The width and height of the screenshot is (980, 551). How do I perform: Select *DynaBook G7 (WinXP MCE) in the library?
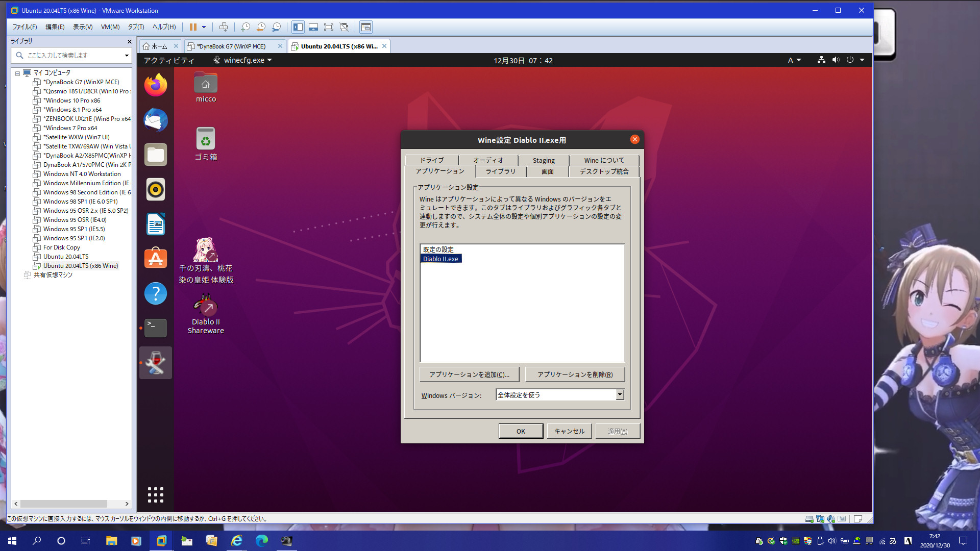coord(81,82)
